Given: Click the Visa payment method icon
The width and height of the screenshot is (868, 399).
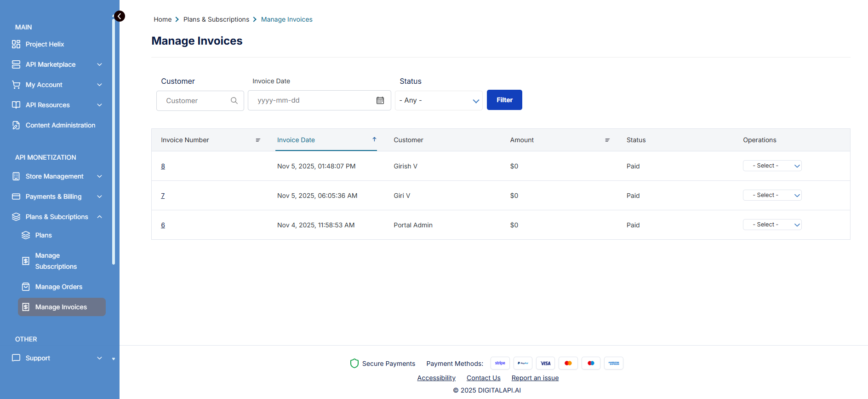Looking at the screenshot, I should [545, 363].
